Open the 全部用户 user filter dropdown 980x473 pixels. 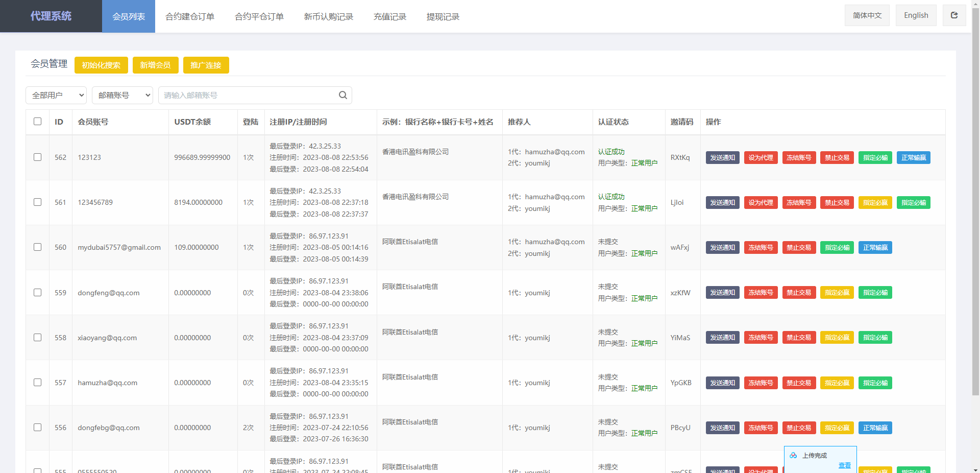coord(56,95)
